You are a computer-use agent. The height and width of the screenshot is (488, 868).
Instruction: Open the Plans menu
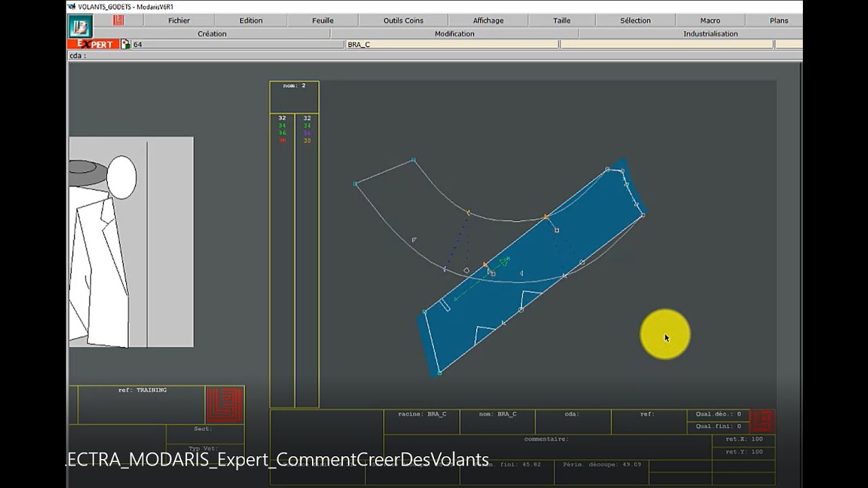pos(779,20)
